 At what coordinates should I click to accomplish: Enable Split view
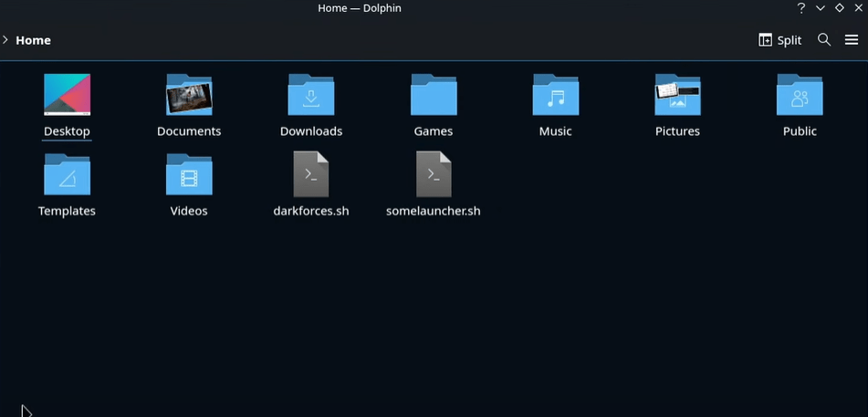click(x=780, y=40)
